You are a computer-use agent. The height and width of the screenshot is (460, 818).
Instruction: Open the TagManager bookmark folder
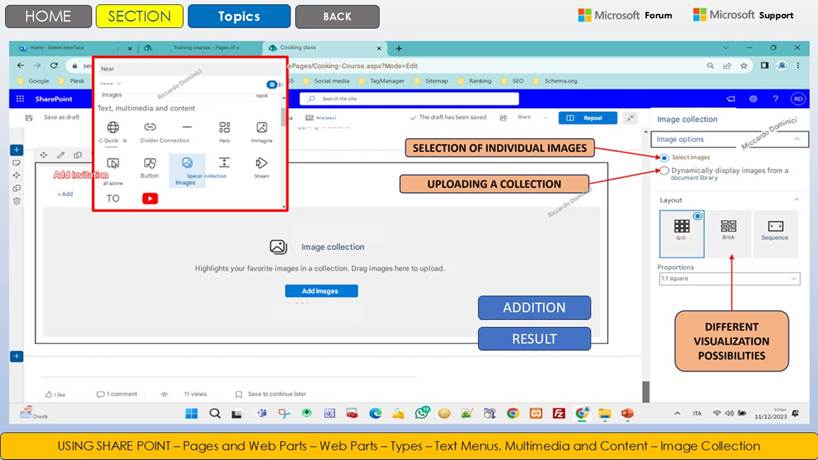(381, 81)
